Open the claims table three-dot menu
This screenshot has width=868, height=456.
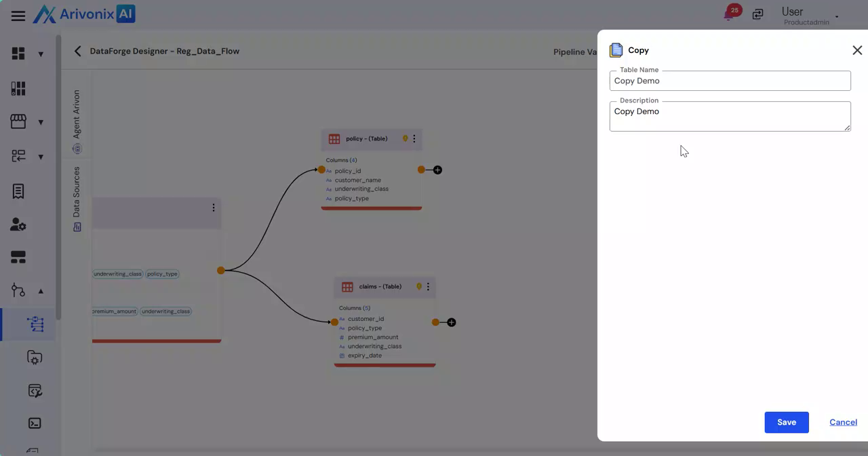pyautogui.click(x=428, y=286)
